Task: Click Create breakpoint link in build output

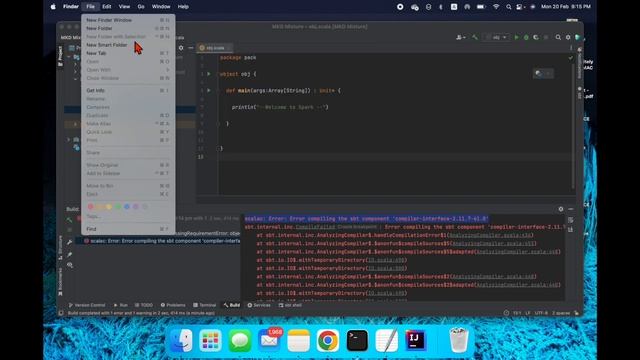Action: (357, 227)
